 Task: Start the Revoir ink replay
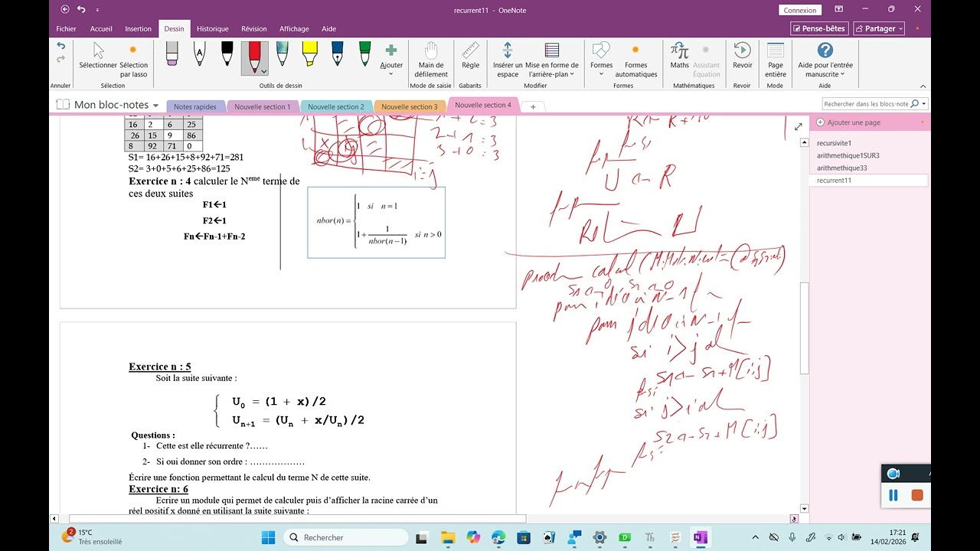[743, 56]
